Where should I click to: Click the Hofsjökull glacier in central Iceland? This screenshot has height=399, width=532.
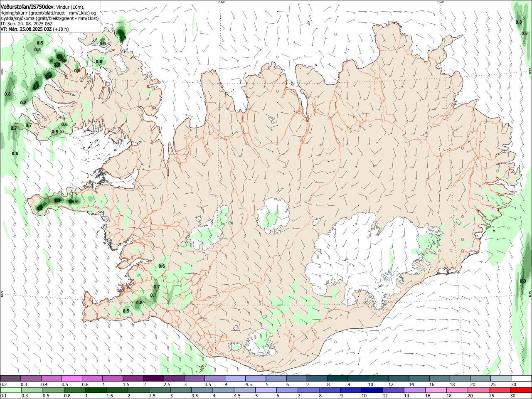(x=273, y=216)
